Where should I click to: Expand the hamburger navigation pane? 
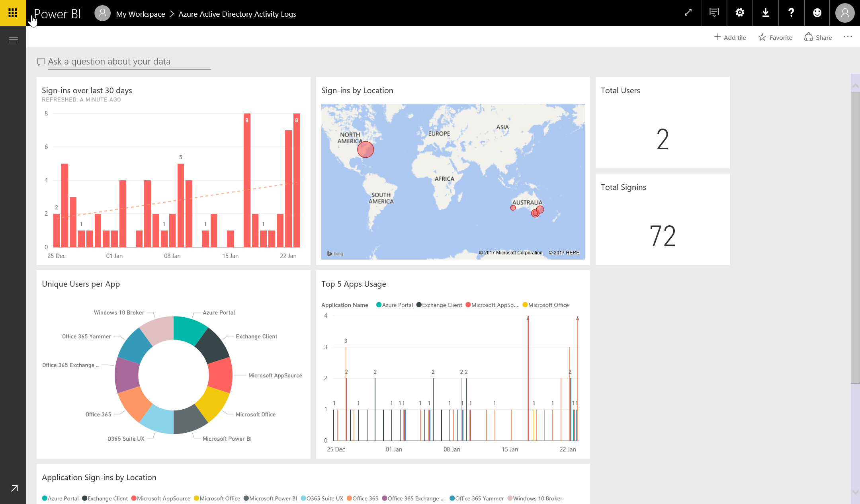(x=13, y=39)
